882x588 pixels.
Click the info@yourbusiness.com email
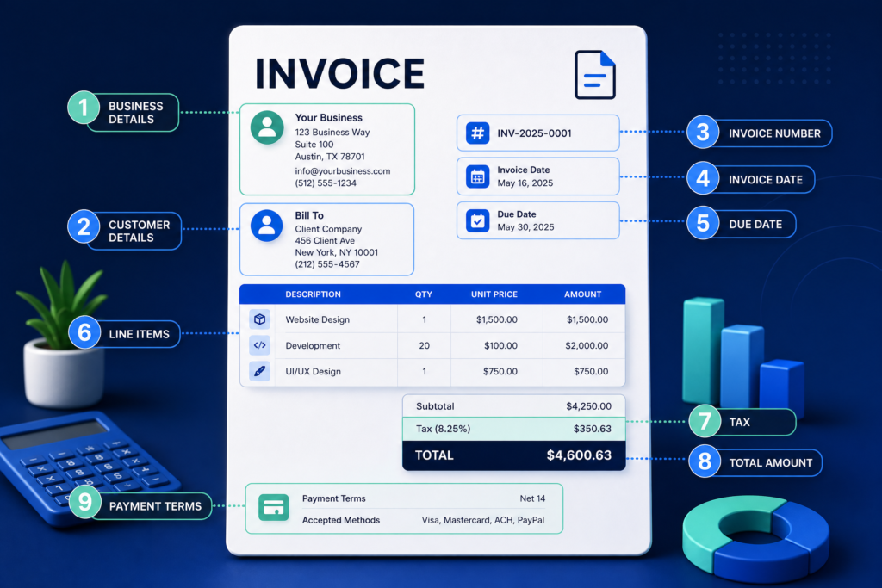[342, 171]
